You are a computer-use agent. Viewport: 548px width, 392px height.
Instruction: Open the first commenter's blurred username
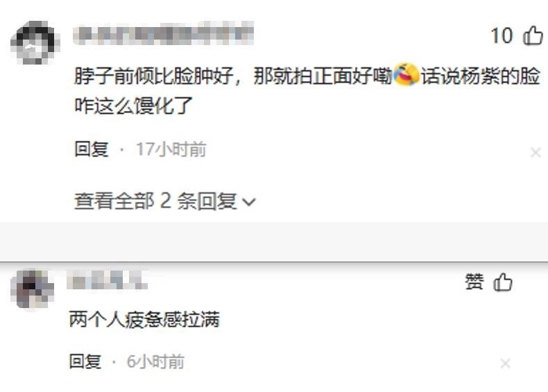click(x=163, y=33)
